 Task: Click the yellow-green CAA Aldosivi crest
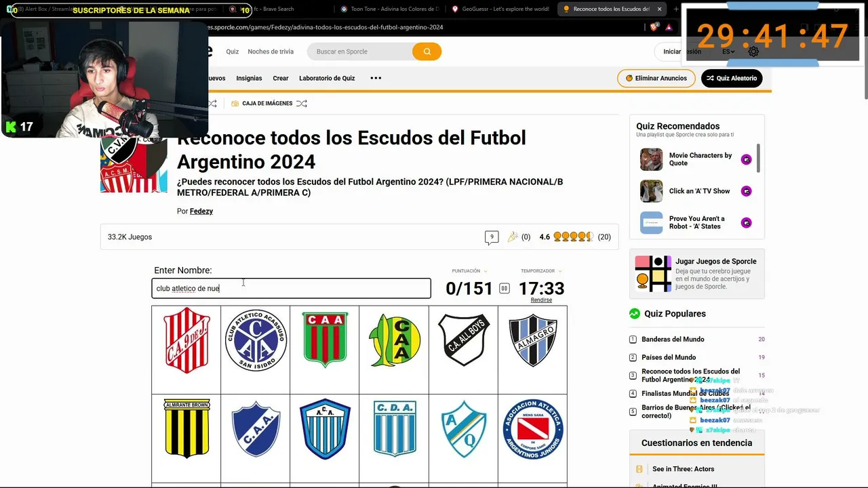[395, 340]
